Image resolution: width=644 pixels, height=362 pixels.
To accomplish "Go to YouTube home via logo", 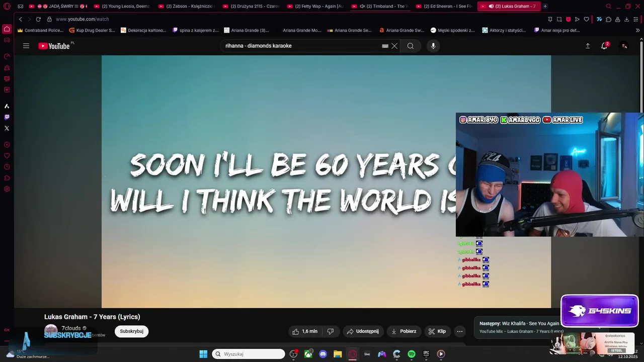I will [54, 46].
